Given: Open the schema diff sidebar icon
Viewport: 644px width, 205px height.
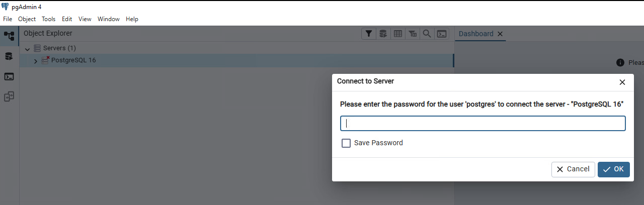Looking at the screenshot, I should [x=9, y=96].
